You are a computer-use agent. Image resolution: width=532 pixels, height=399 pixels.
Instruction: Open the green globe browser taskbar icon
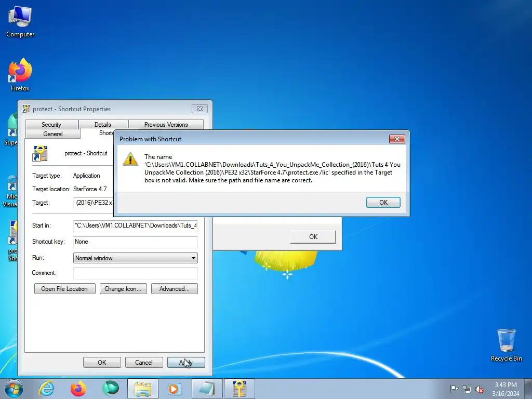pyautogui.click(x=111, y=389)
